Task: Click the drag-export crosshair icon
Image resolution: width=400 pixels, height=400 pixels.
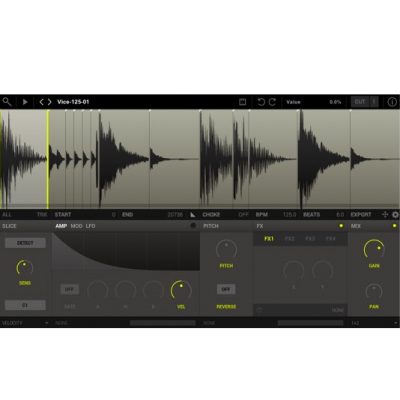Action: [x=385, y=215]
